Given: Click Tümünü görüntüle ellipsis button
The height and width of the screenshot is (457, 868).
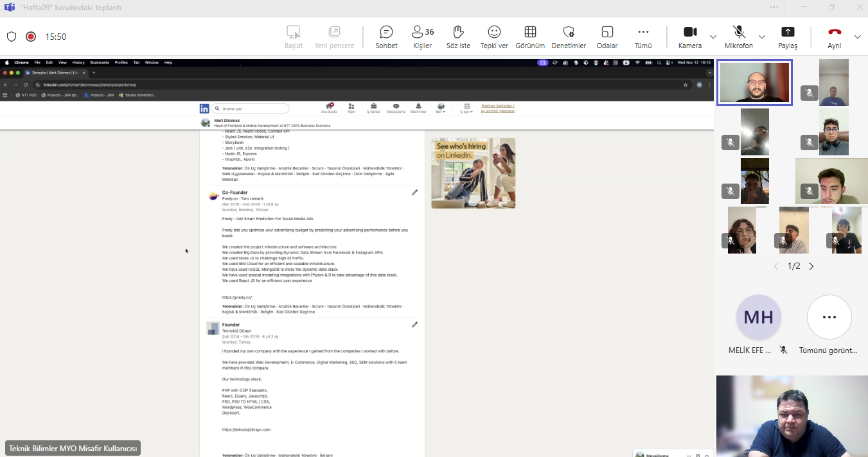Looking at the screenshot, I should (829, 317).
